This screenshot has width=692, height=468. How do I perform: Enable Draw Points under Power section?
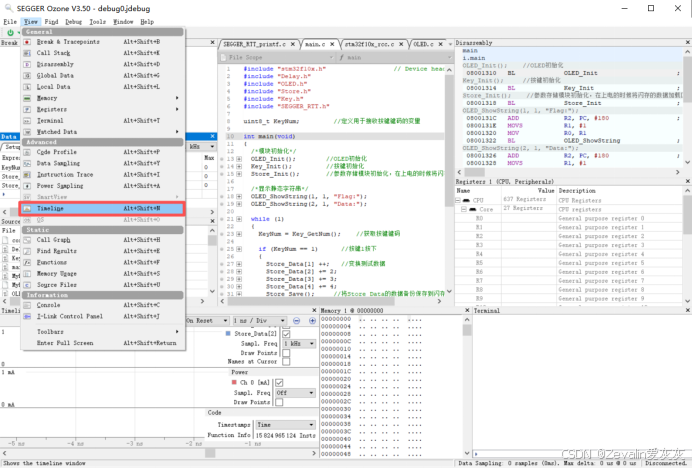279,402
